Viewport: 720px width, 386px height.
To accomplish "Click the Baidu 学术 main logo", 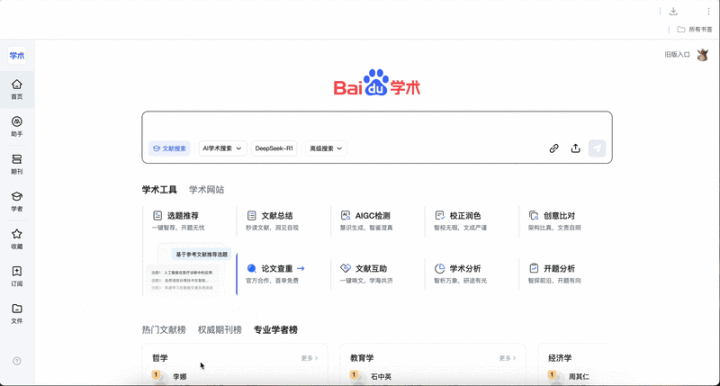I will (x=377, y=84).
